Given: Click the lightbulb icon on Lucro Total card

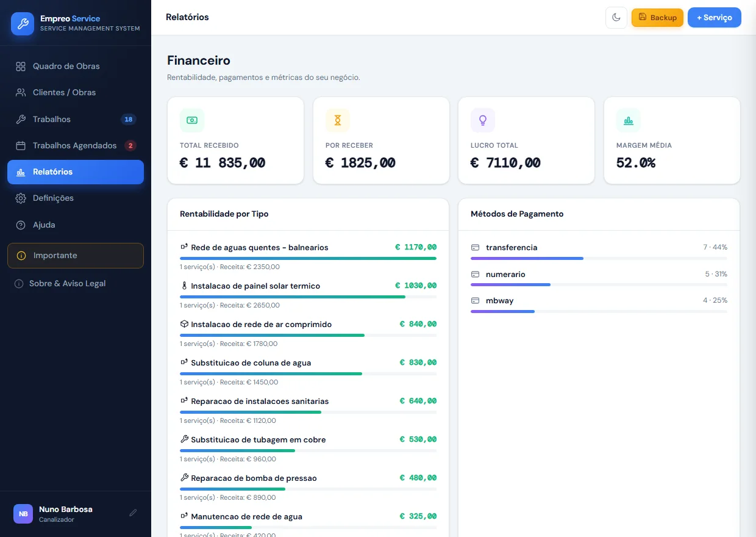Looking at the screenshot, I should tap(482, 120).
